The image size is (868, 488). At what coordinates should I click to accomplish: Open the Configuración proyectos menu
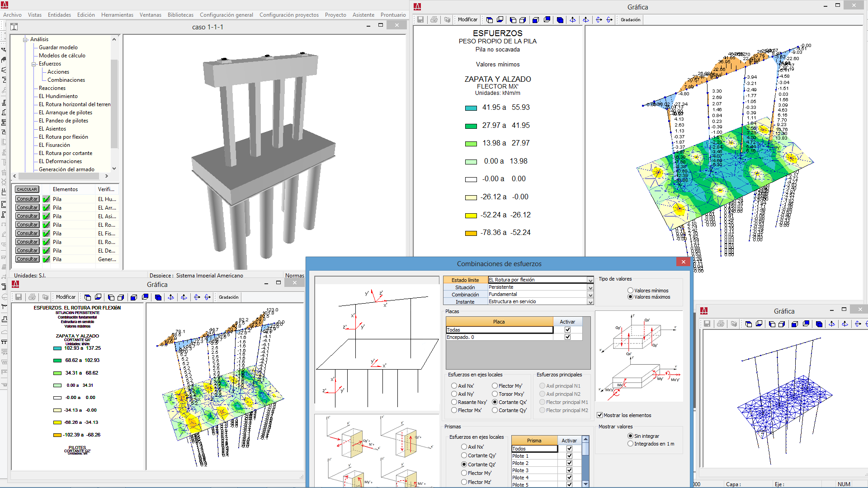(x=289, y=15)
